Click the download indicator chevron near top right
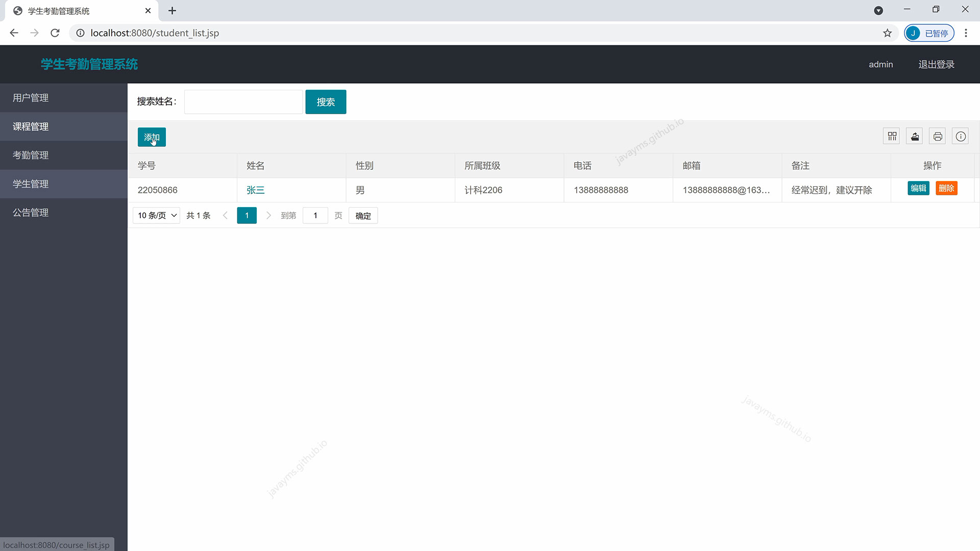The image size is (980, 551). 879,10
